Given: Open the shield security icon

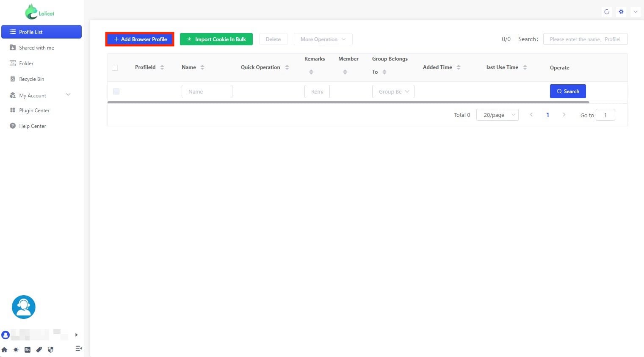Looking at the screenshot, I should (50, 350).
